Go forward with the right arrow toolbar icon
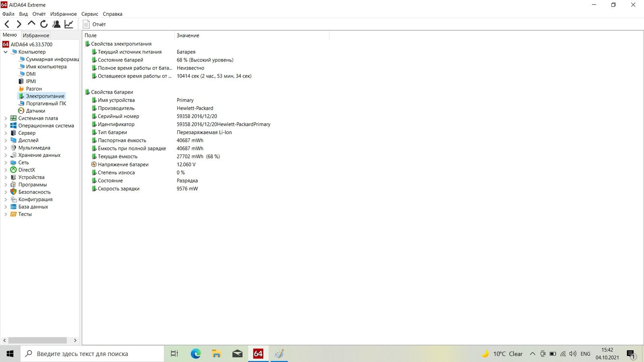 [19, 25]
